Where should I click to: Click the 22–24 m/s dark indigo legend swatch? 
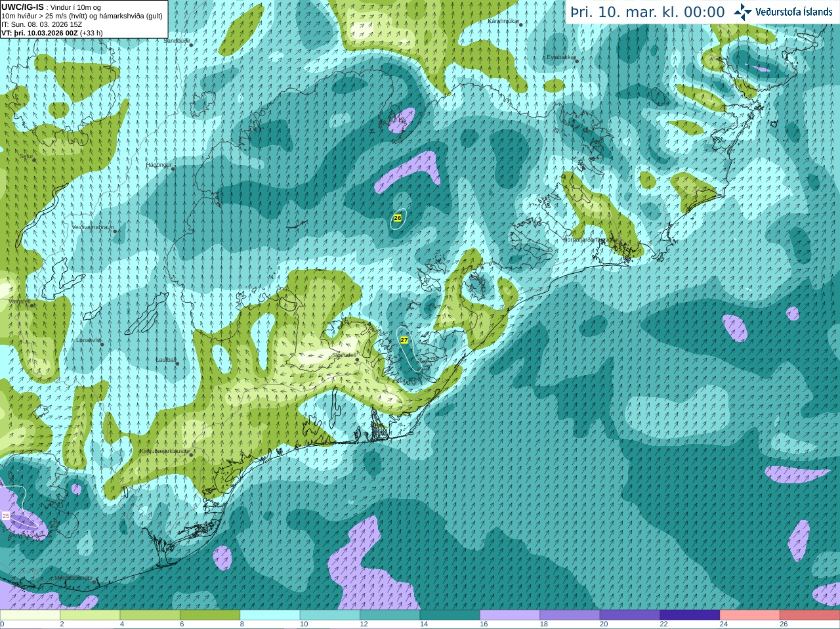(690, 615)
